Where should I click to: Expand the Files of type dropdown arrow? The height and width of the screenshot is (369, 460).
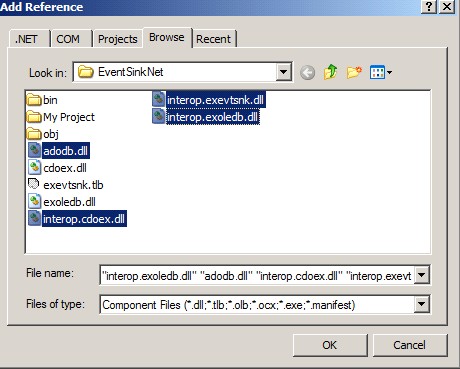[422, 304]
